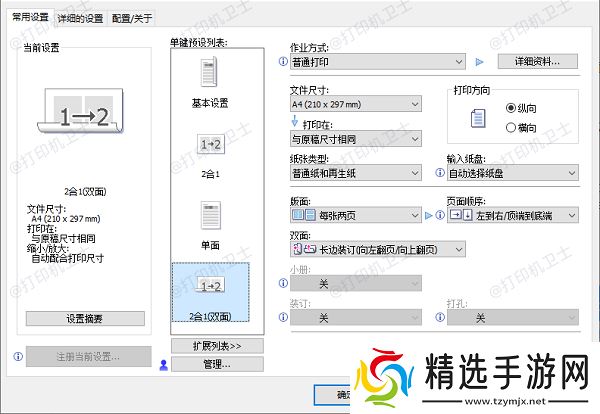Open the 输入纸盘 dropdown
The image size is (600, 414).
(513, 173)
